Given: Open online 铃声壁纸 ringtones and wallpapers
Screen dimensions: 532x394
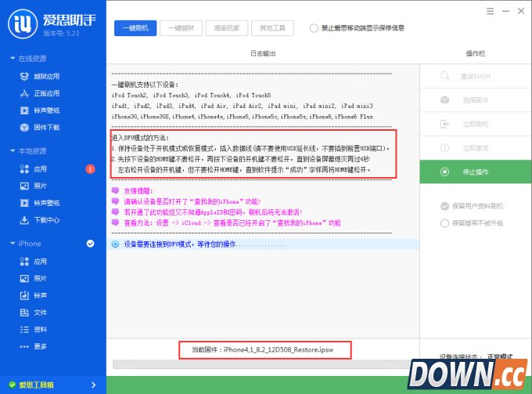Looking at the screenshot, I should (x=46, y=110).
